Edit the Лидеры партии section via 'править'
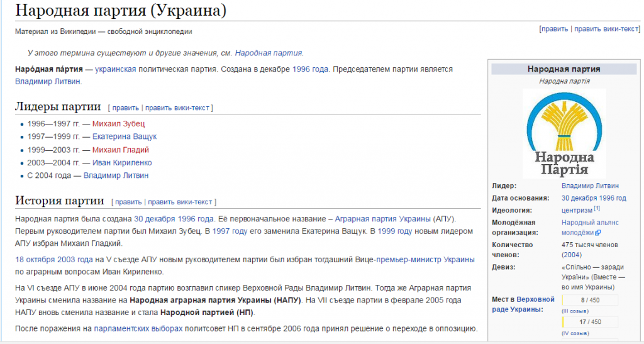644x344 pixels. (125, 108)
